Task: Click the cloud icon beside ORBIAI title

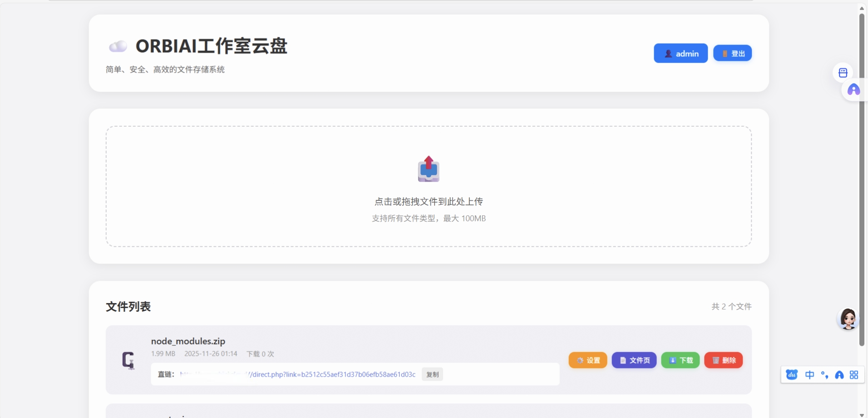Action: (x=118, y=45)
